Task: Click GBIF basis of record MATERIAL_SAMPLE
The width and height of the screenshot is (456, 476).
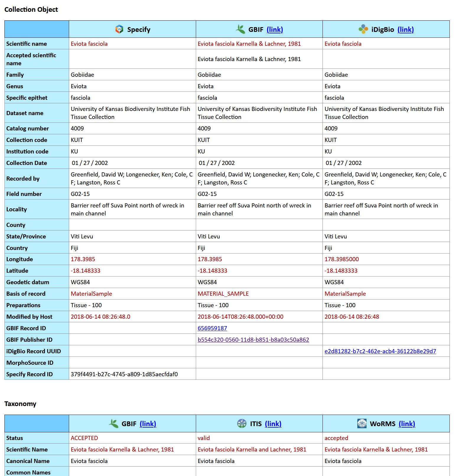Action: pos(223,294)
